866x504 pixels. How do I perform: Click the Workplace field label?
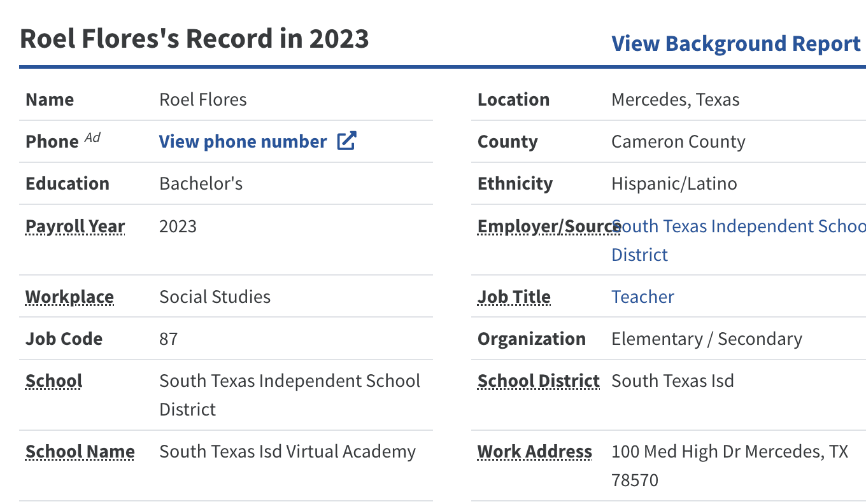69,297
